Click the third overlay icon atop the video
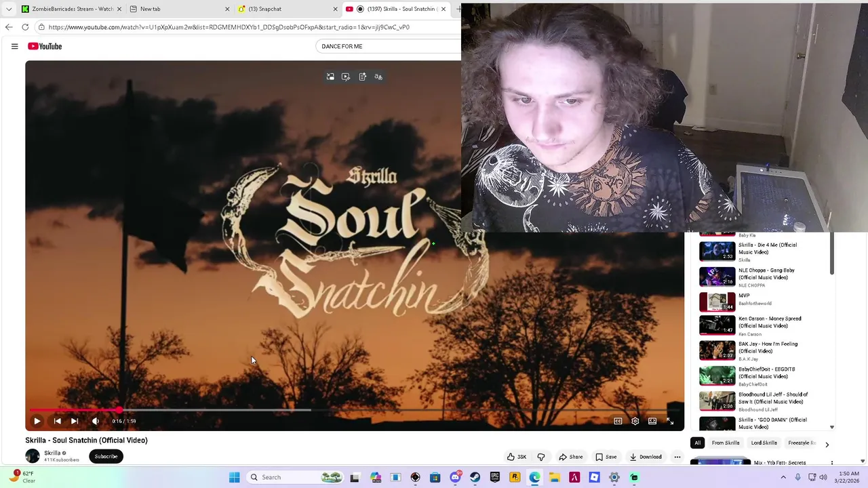 point(362,77)
